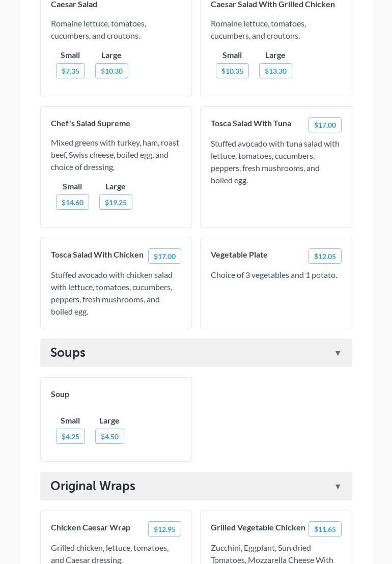Select Caesar Salad large $10.30 price

point(111,71)
